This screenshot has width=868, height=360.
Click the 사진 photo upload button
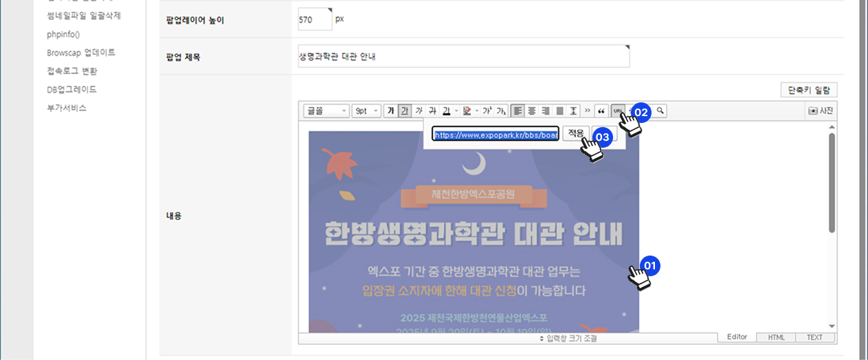(821, 111)
